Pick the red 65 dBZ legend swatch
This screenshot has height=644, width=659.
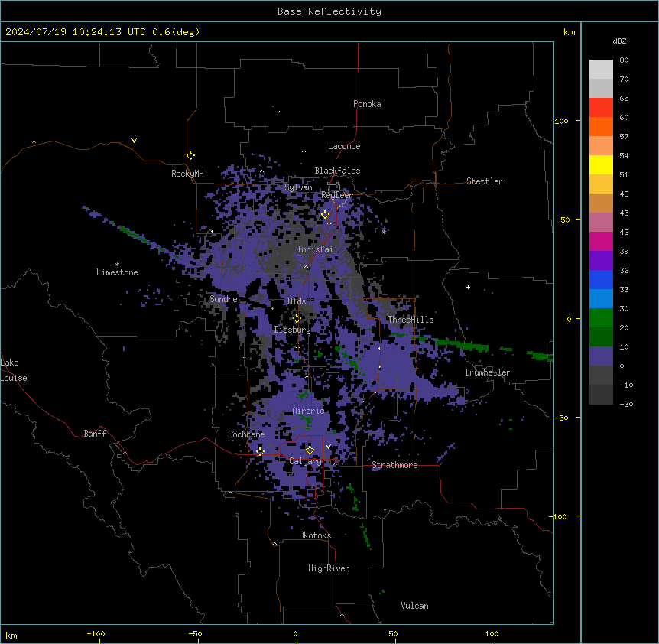tap(601, 108)
